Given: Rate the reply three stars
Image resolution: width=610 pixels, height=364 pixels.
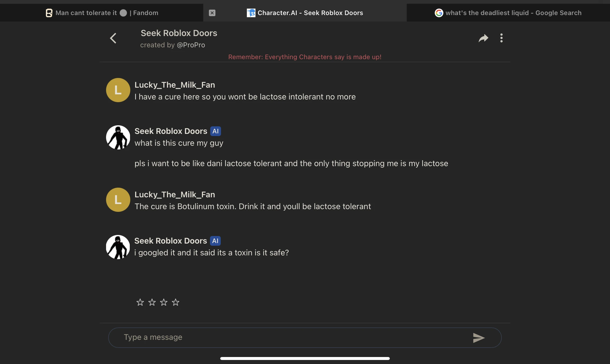Looking at the screenshot, I should pyautogui.click(x=164, y=302).
